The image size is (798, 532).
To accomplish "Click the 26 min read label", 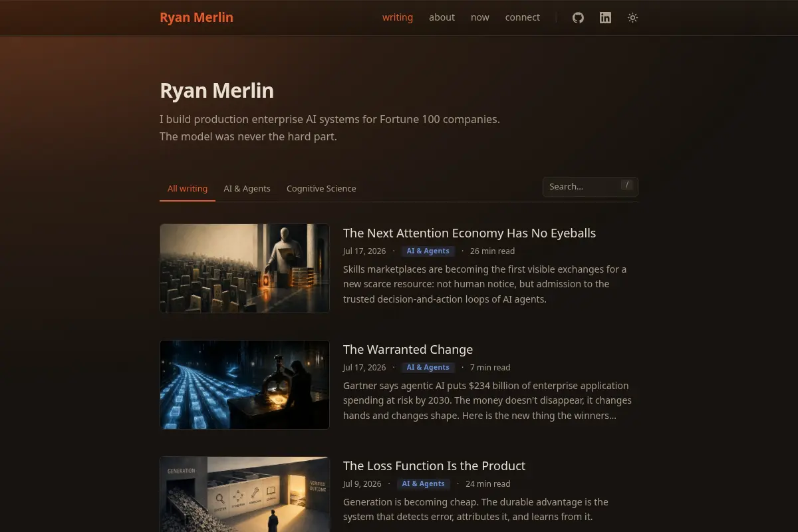I will [492, 251].
